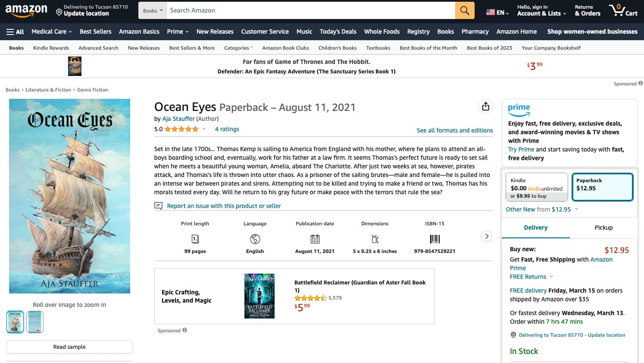Select the Kindle format option
Image resolution: width=644 pixels, height=363 pixels.
[x=537, y=187]
